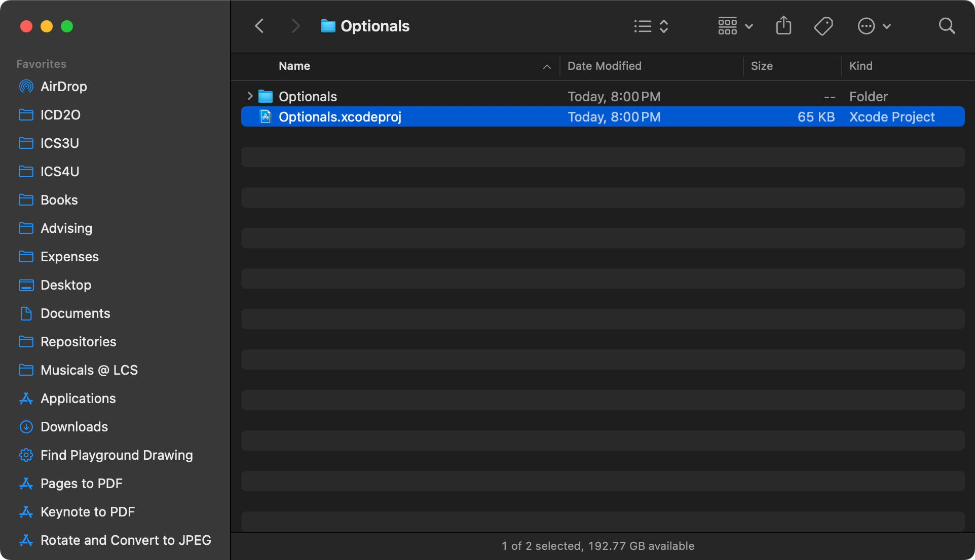Viewport: 975px width, 560px height.
Task: Click the green zoom window button
Action: click(x=67, y=26)
